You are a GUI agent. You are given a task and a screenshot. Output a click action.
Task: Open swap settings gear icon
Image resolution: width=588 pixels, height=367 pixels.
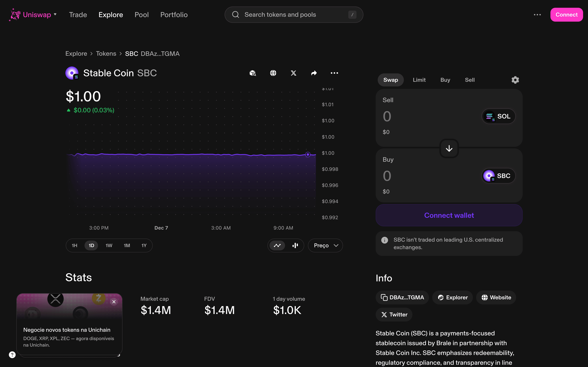pos(515,80)
